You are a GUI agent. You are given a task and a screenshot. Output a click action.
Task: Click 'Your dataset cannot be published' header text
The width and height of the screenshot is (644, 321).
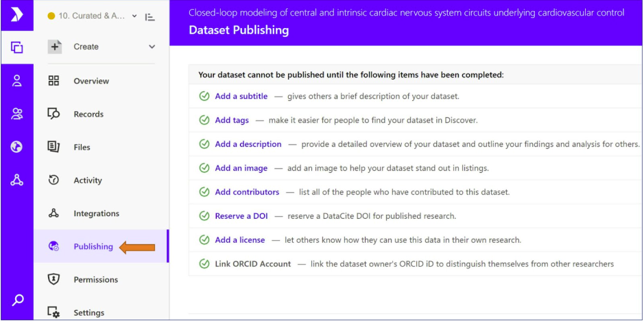[350, 75]
